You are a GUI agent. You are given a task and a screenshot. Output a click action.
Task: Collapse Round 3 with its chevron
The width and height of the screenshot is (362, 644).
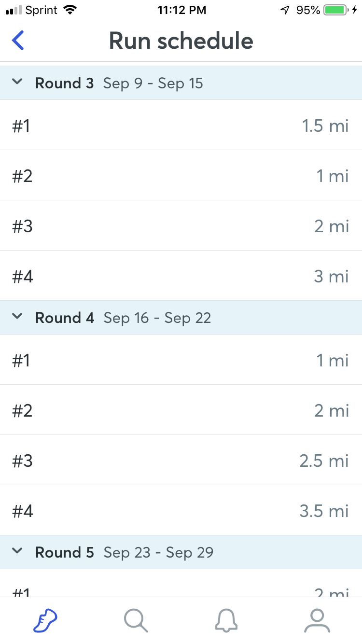pos(17,82)
